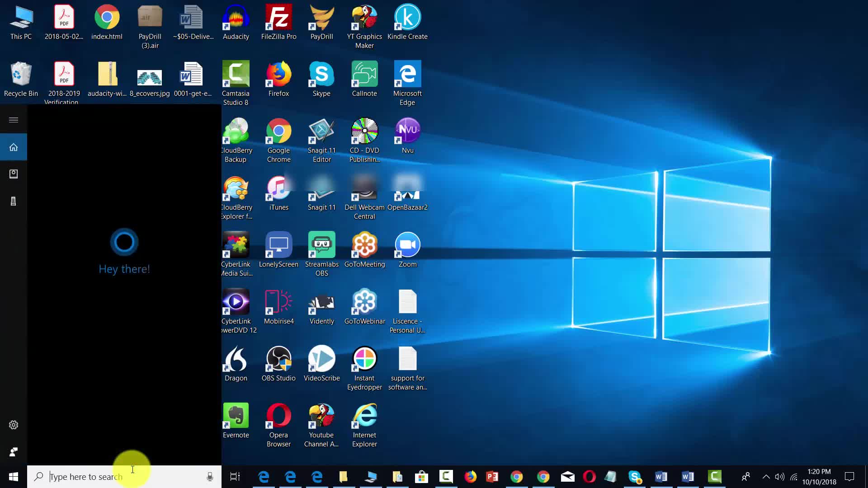Select the Kindle Create shortcut
This screenshot has width=868, height=488.
click(x=407, y=23)
